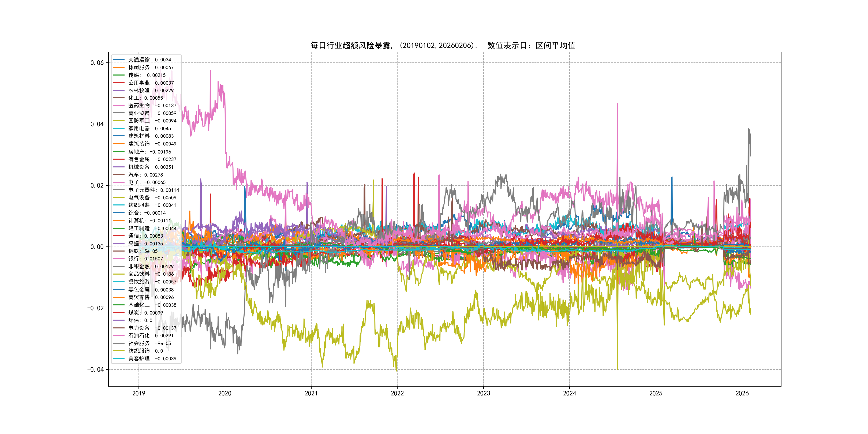Click the 0.00 y-axis tick label
The image size is (868, 434).
coord(97,247)
